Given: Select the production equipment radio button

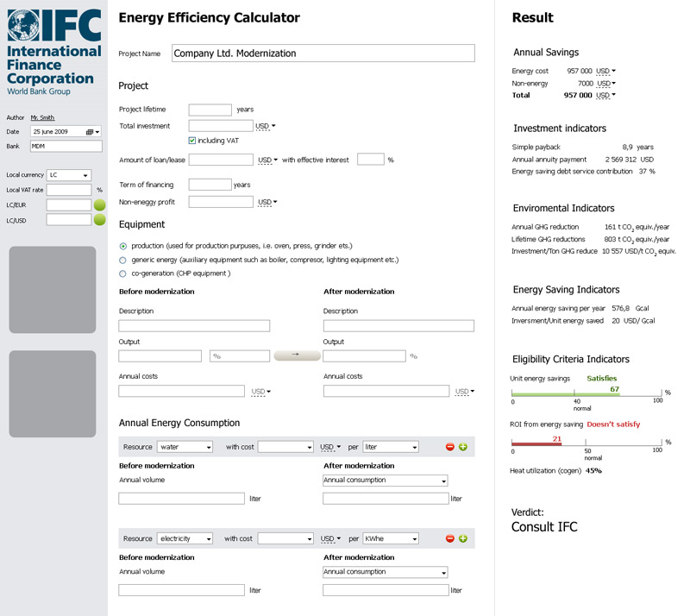Looking at the screenshot, I should click(123, 246).
